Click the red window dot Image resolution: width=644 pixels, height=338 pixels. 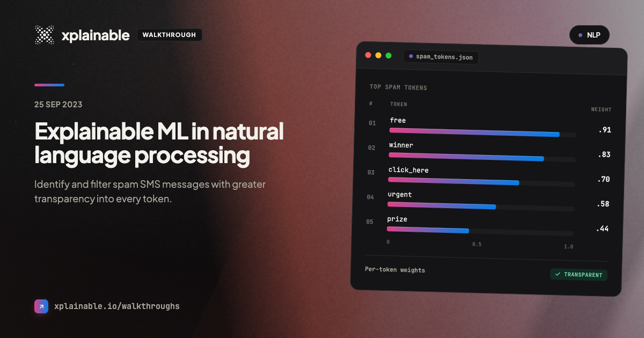tap(368, 55)
